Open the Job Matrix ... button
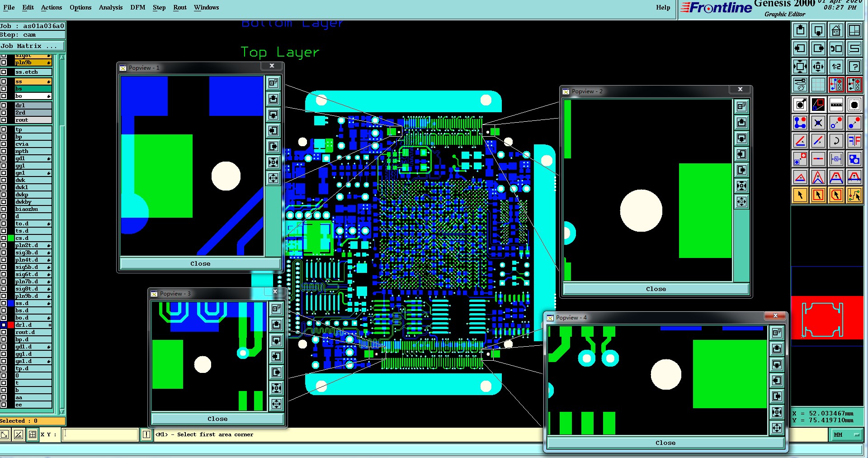 (x=32, y=46)
